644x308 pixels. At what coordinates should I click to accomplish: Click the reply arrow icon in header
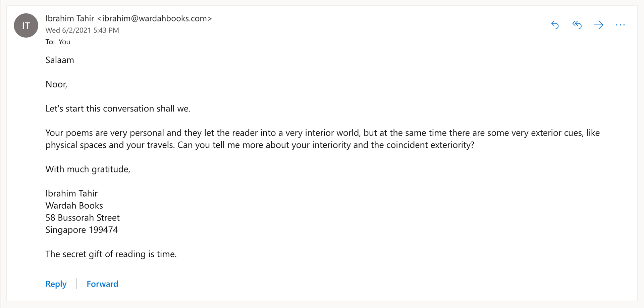(x=555, y=25)
